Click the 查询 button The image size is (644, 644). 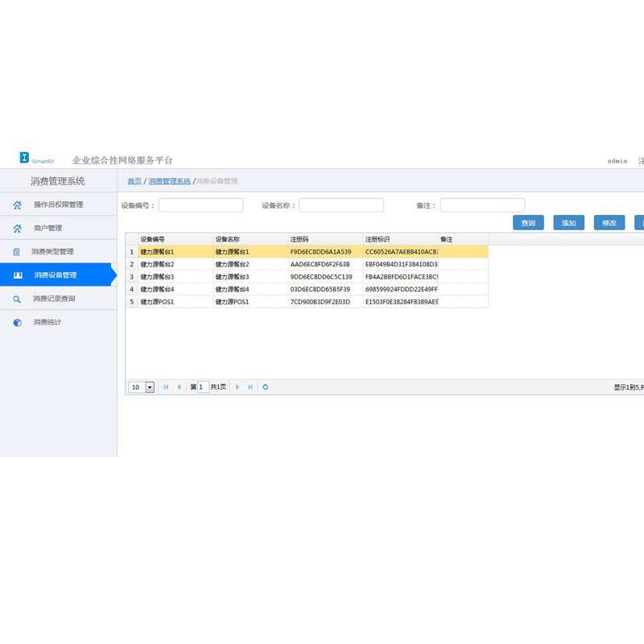click(528, 223)
